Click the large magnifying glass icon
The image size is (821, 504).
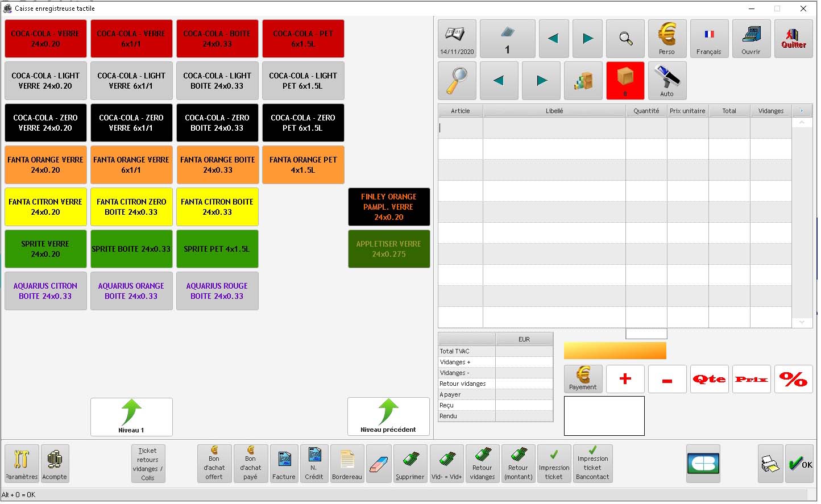457,81
